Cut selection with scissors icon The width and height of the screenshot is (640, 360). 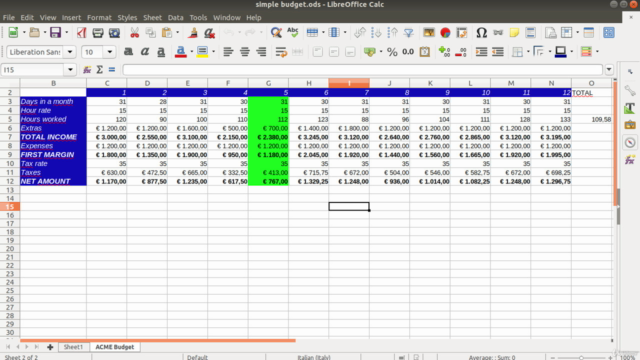click(x=134, y=33)
